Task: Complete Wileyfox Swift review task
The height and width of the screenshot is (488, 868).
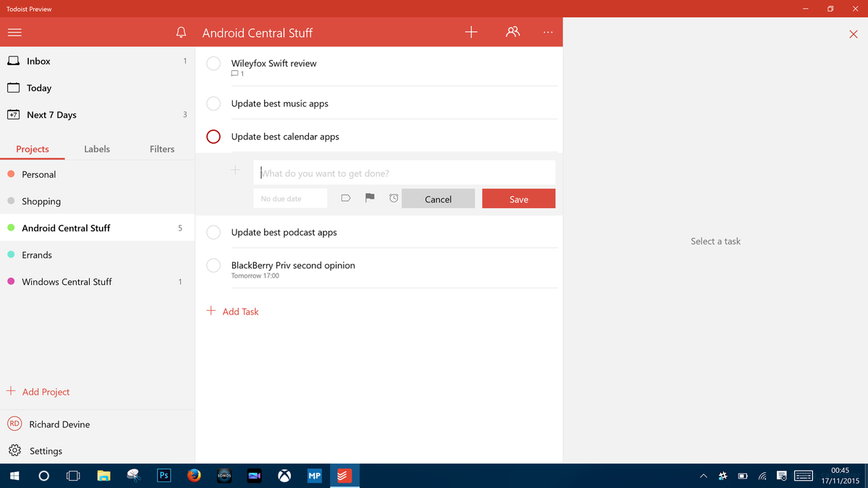Action: (213, 64)
